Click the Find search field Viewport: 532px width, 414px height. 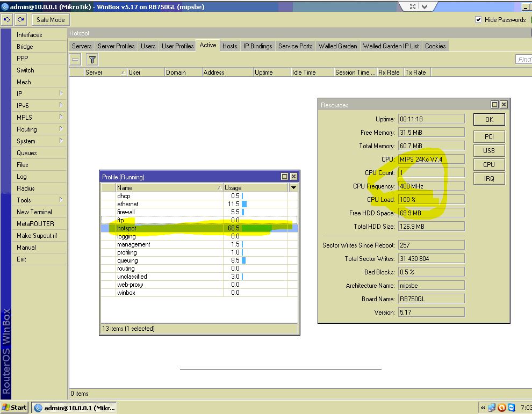click(523, 60)
